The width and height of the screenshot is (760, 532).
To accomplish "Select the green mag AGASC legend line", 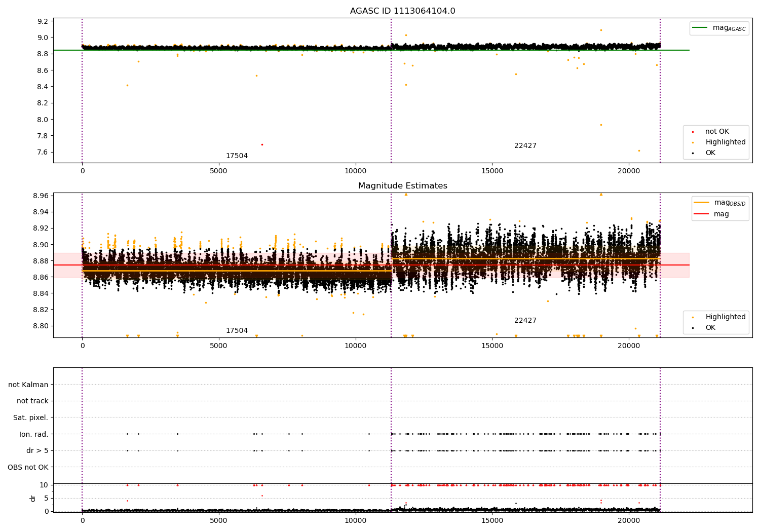I will (x=700, y=28).
